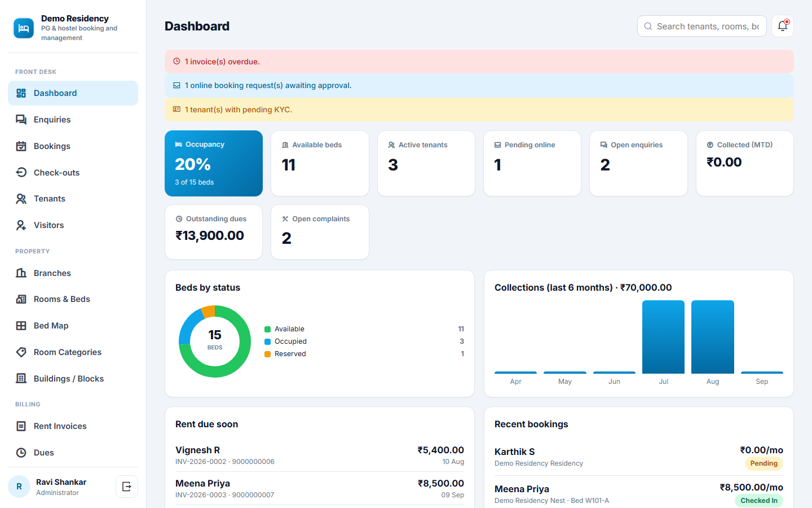Go to Enquiries page
812x508 pixels.
[x=73, y=120]
